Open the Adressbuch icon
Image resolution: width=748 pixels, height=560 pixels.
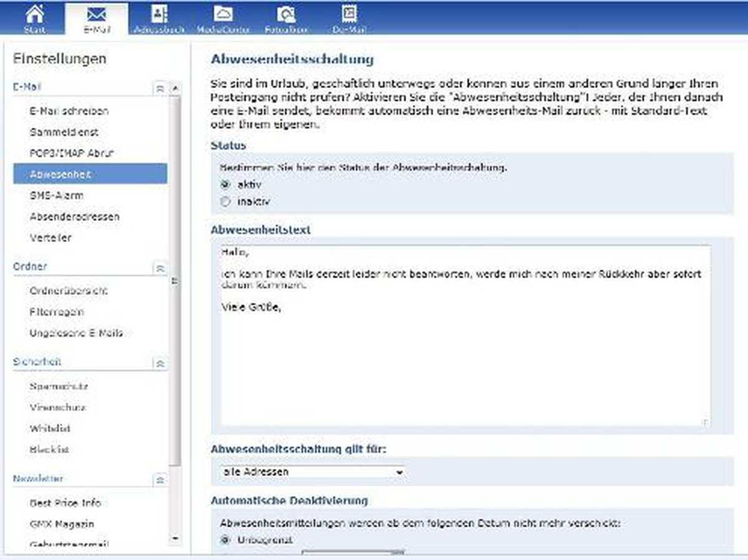(x=159, y=14)
